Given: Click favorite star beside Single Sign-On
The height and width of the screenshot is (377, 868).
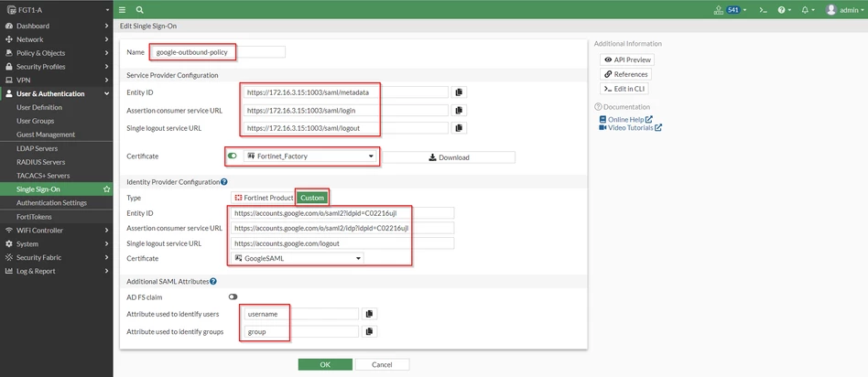Looking at the screenshot, I should click(x=107, y=189).
